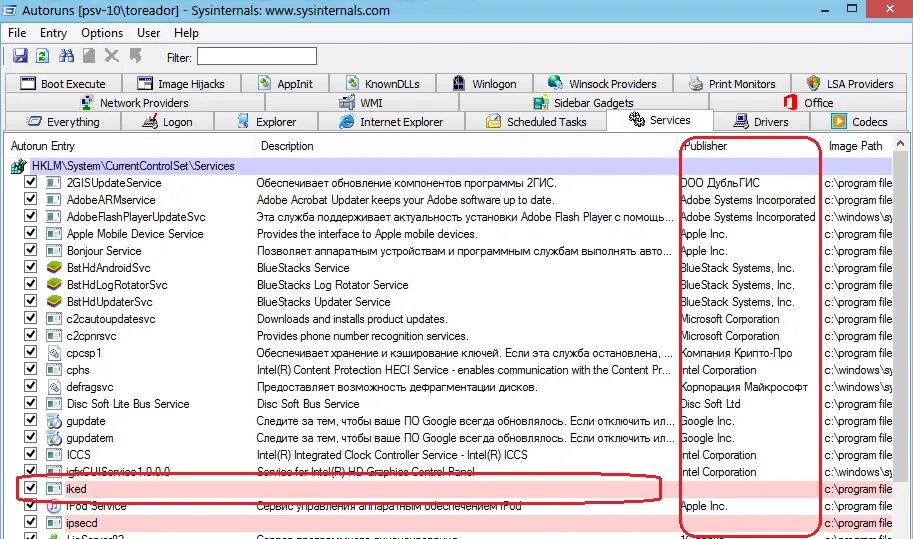Screen dimensions: 913x539
Task: Click the BstHdAndroidSvc BlueStacks icon
Action: (54, 268)
